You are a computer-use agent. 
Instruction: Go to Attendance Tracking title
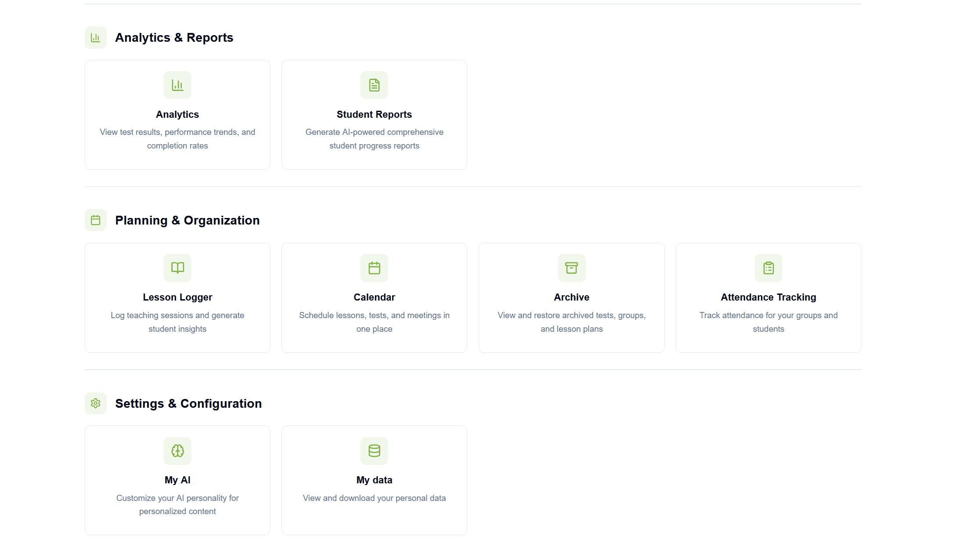coord(768,297)
